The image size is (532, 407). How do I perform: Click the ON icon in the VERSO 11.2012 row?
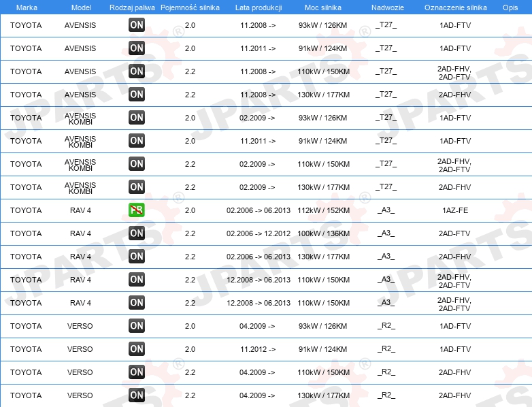137,348
